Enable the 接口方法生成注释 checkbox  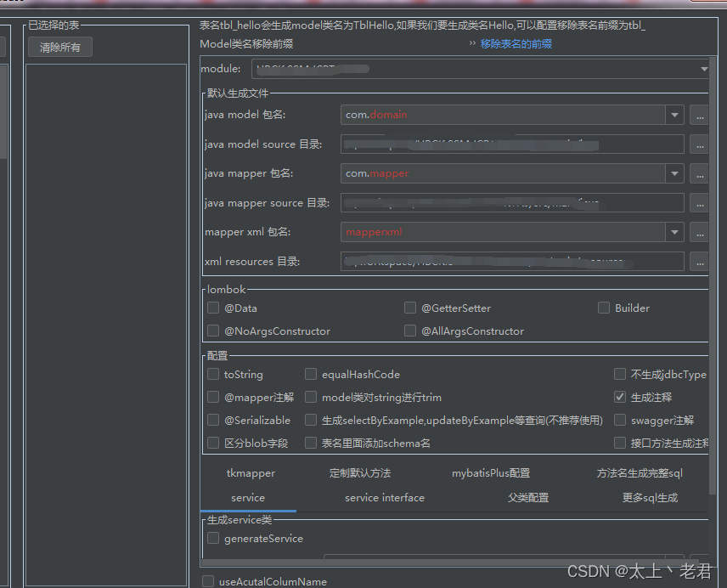click(x=620, y=443)
